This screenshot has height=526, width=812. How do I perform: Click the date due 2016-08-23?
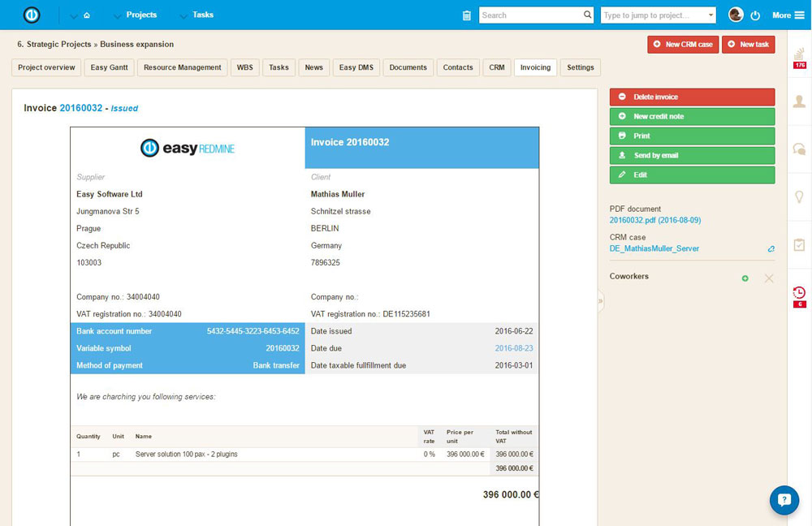pyautogui.click(x=514, y=348)
